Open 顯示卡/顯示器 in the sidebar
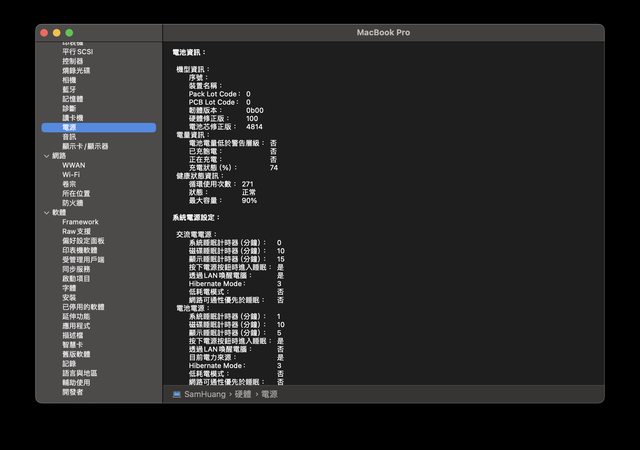The image size is (640, 450). pyautogui.click(x=85, y=146)
